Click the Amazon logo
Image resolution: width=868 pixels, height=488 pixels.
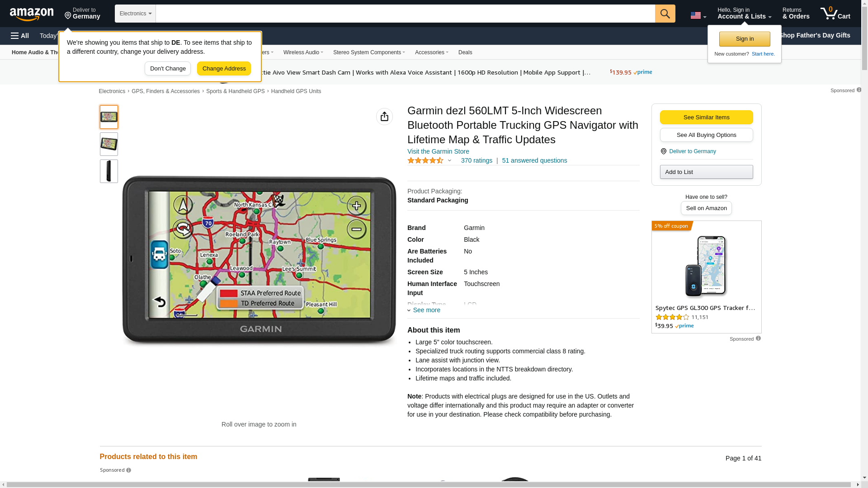(32, 14)
